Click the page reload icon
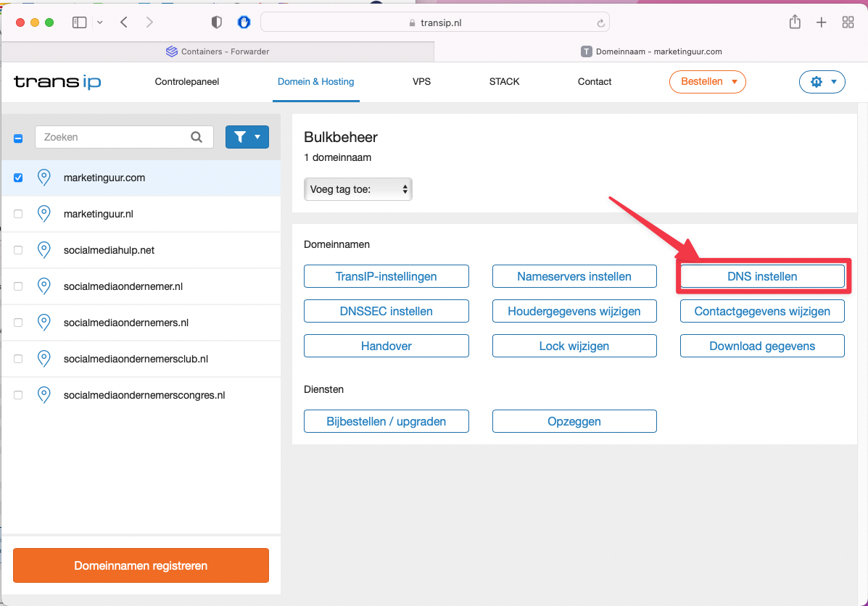Image resolution: width=868 pixels, height=606 pixels. (600, 23)
